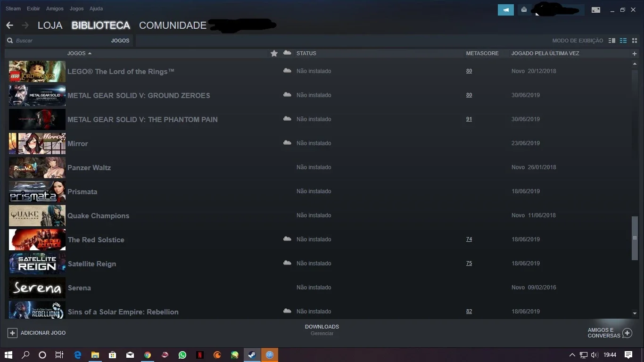Open Task View on the taskbar

click(59, 355)
